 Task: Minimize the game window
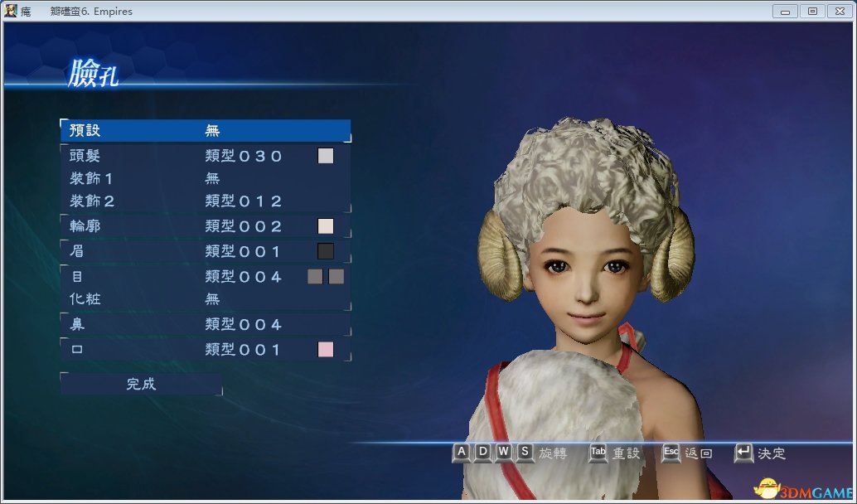pos(786,11)
